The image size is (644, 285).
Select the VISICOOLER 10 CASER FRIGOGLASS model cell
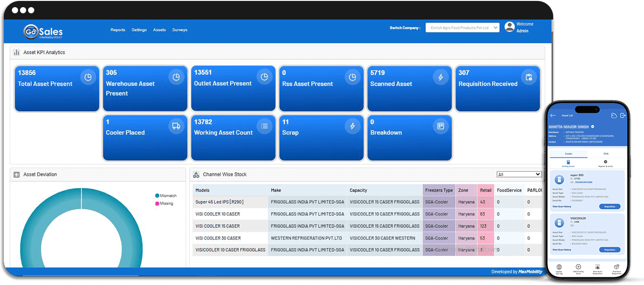230,250
